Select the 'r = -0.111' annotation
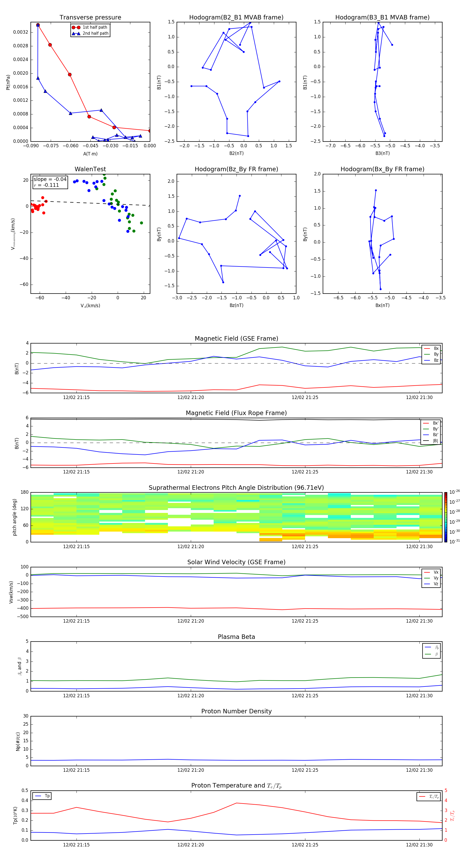Viewport: 473px width, 868px height. pos(47,185)
